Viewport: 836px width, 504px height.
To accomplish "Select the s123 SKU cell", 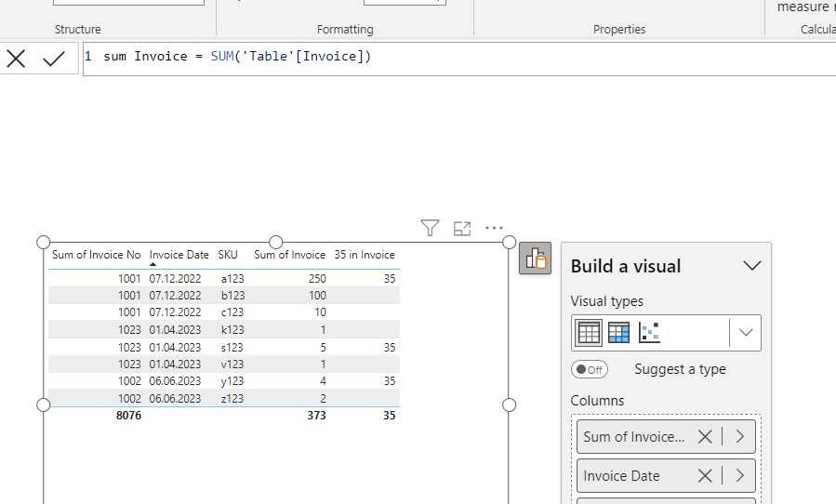I will 232,347.
